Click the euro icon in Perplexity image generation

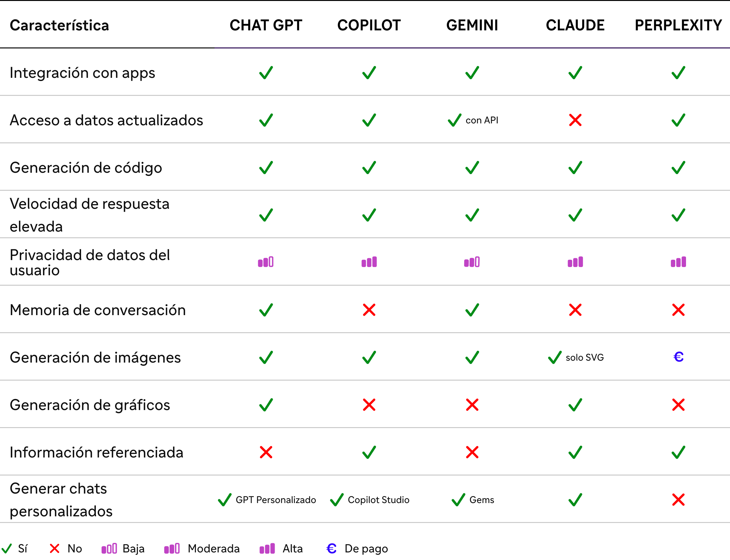[678, 357]
